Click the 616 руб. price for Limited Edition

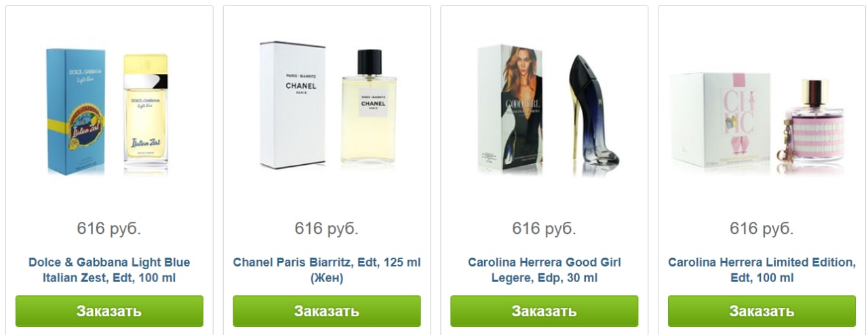coord(762,229)
